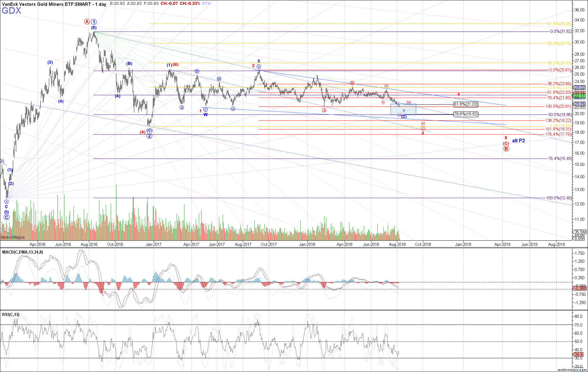
Task: Select the 161.8%(18.31) level label
Action: coord(559,129)
